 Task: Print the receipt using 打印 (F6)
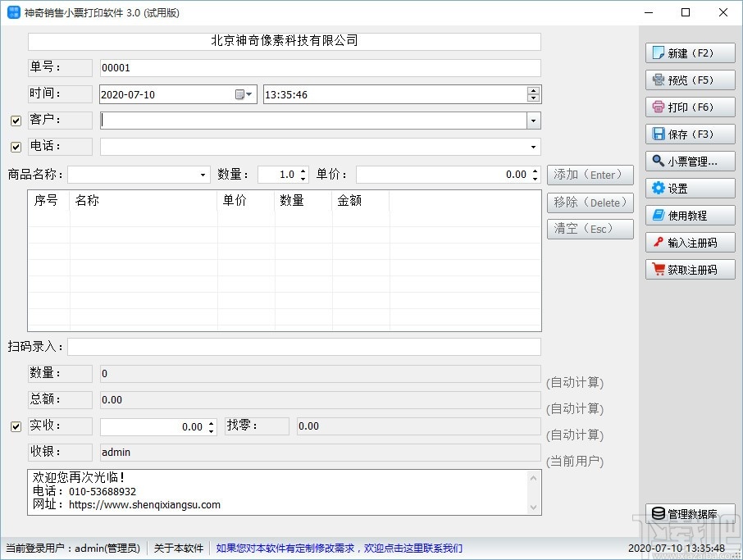point(690,107)
